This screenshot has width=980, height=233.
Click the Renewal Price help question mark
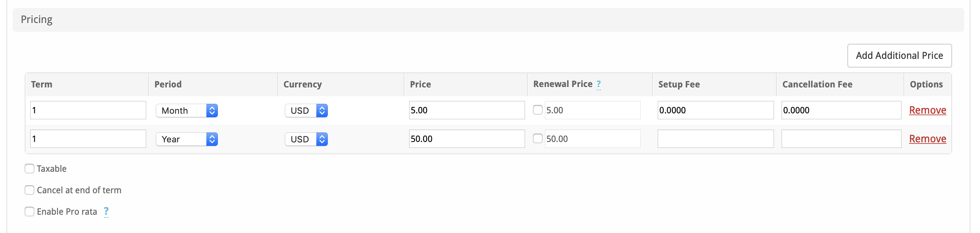(598, 84)
